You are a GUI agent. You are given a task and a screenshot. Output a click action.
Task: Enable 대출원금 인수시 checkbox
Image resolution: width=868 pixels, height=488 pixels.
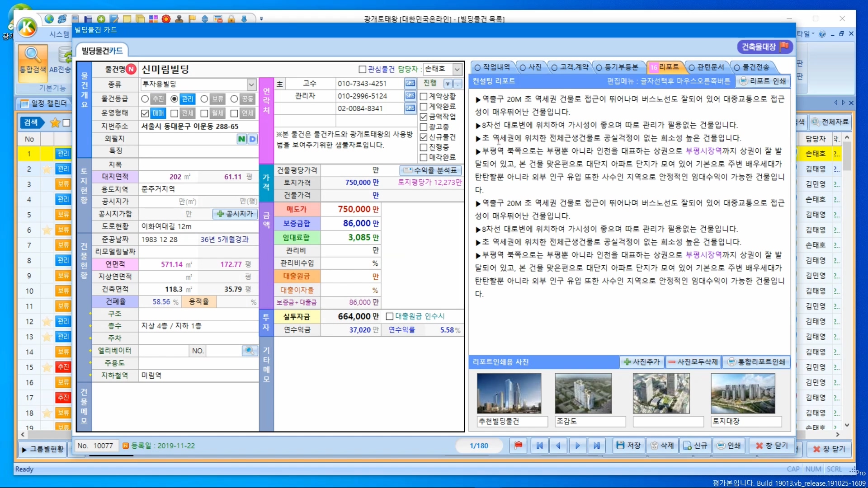click(390, 316)
